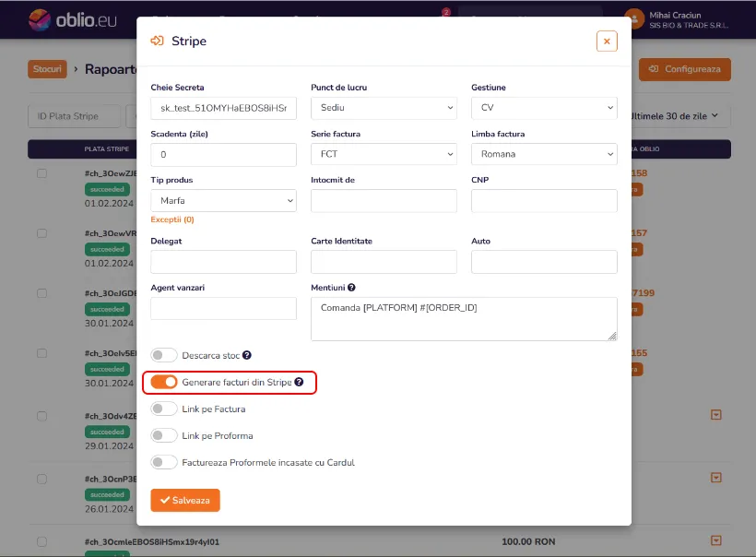This screenshot has width=756, height=557.
Task: Show help for Descarca stoc
Action: tap(247, 355)
